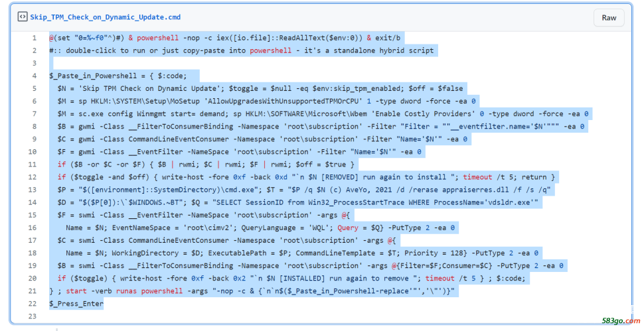Viewport: 644px width, 331px height.
Task: Click the code file icon beside filename
Action: point(22,17)
